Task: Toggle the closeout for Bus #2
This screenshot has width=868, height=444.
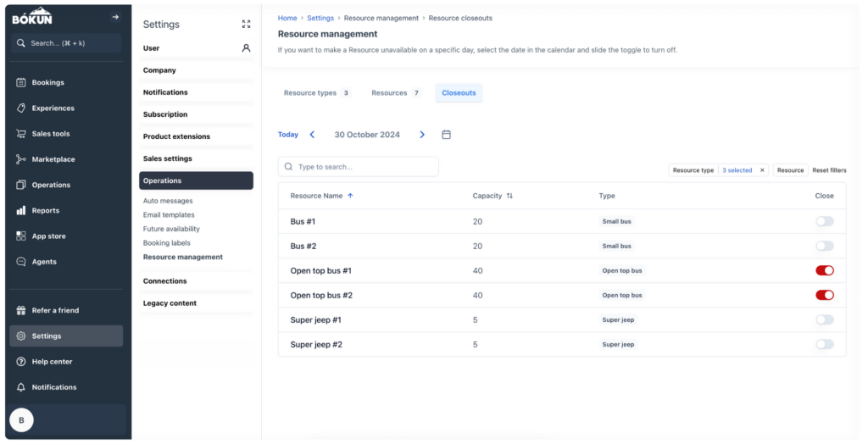Action: pos(824,246)
